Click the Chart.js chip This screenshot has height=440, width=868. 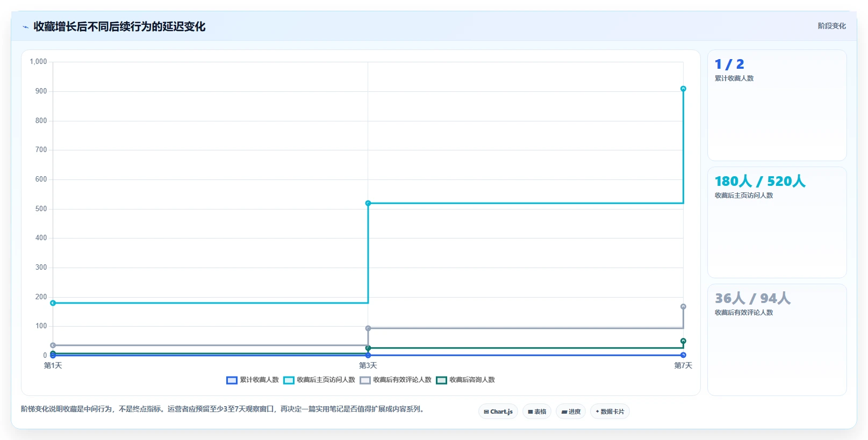[x=498, y=412]
